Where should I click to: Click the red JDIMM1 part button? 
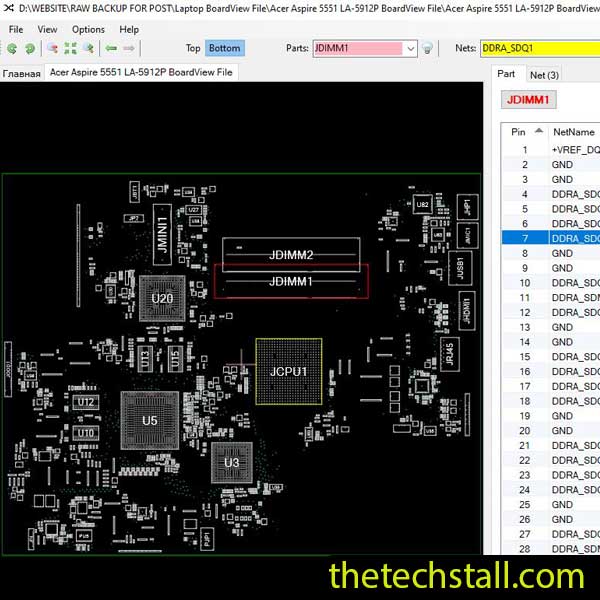click(x=528, y=100)
